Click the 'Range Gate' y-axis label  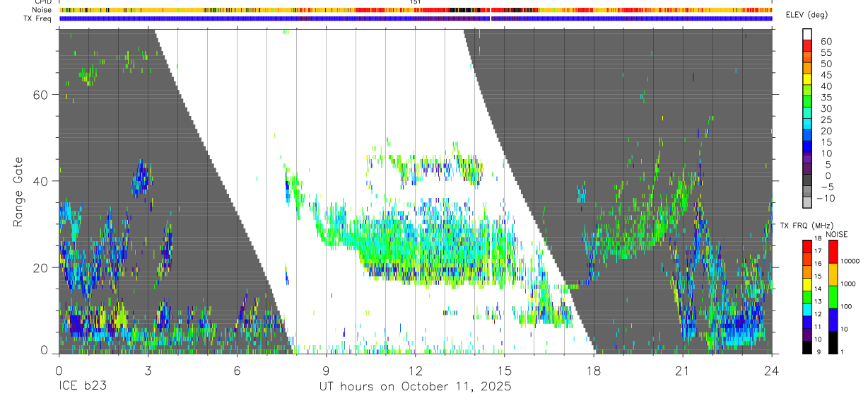pos(19,192)
